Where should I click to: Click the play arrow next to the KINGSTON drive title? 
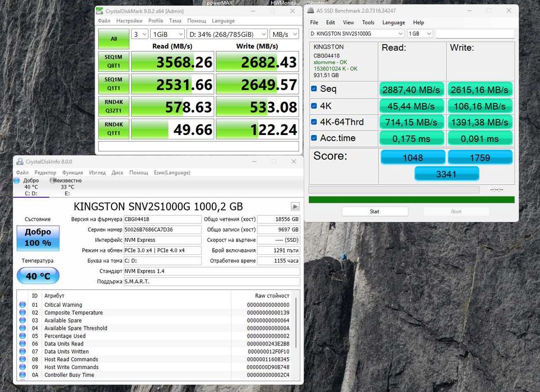tap(295, 207)
